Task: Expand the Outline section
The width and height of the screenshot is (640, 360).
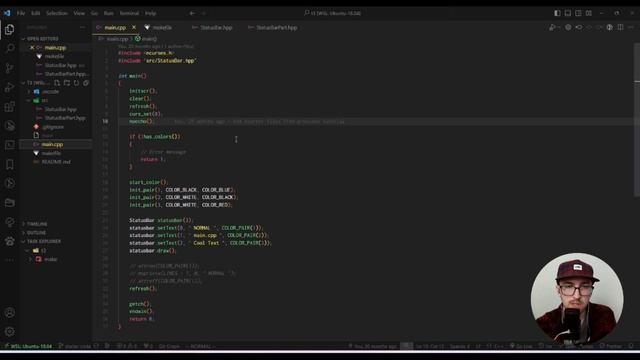Action: click(36, 233)
